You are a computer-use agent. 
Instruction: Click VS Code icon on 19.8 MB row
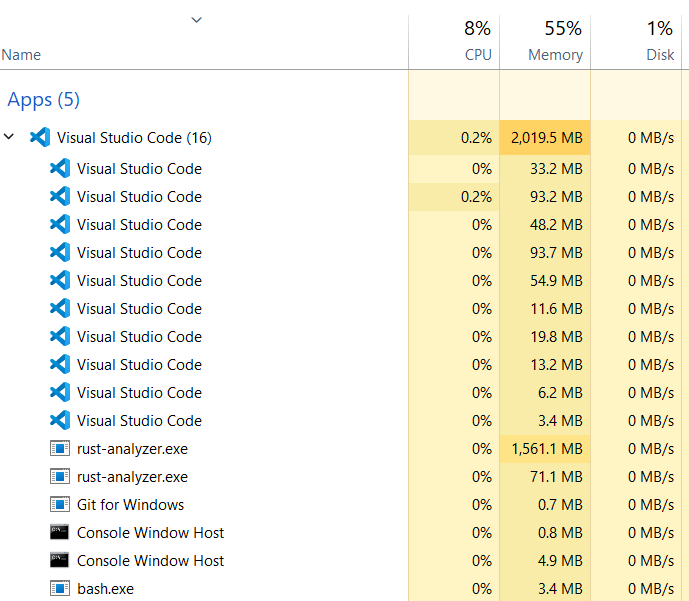(60, 337)
